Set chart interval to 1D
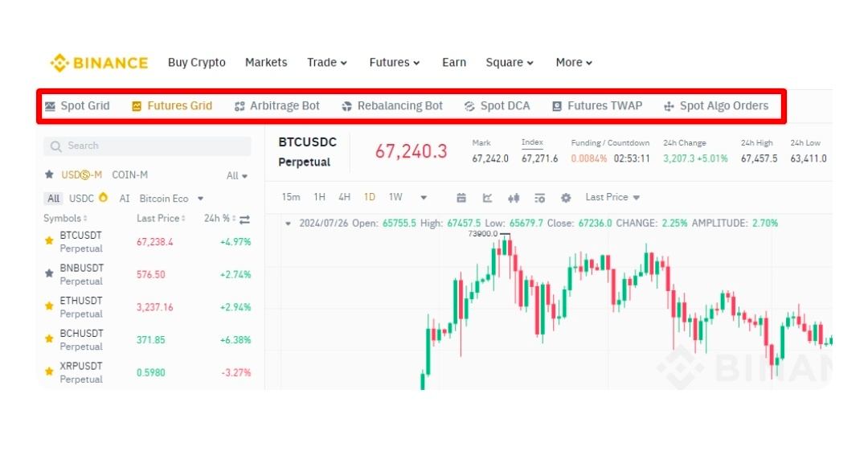The image size is (868, 472). click(369, 197)
